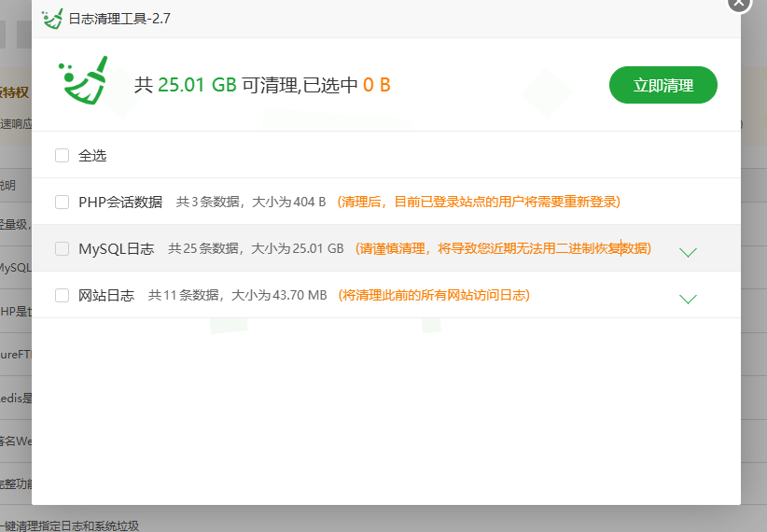Click the MySQL日志 label
The height and width of the screenshot is (532, 767).
(x=117, y=248)
